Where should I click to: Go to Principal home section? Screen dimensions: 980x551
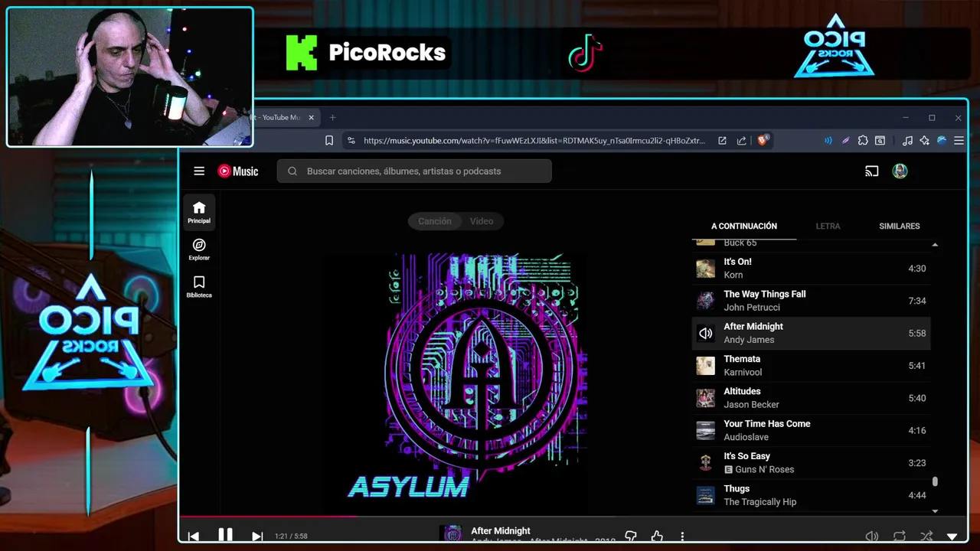[x=199, y=212]
